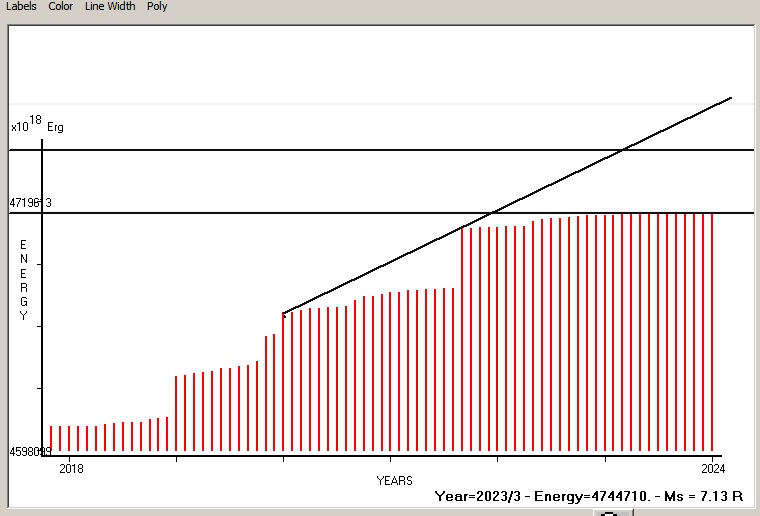Click the faint gray gridline near the chart top
This screenshot has width=760, height=516.
[x=380, y=104]
